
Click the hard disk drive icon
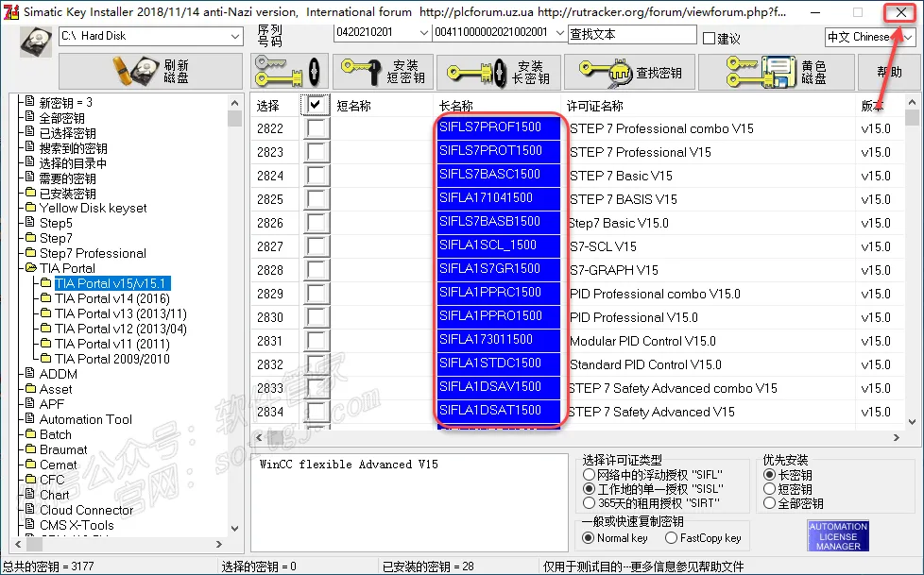tap(36, 42)
